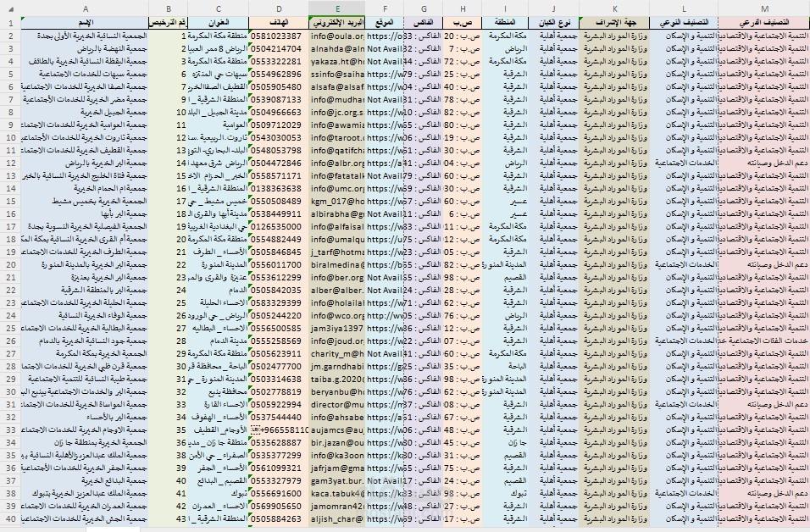Select column L header
This screenshot has width=810, height=532.
[684, 8]
